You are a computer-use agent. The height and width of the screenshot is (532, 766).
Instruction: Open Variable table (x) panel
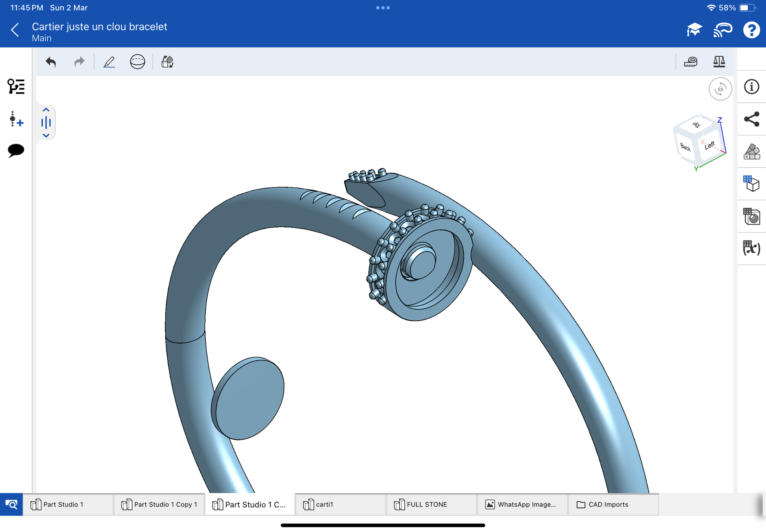point(751,248)
